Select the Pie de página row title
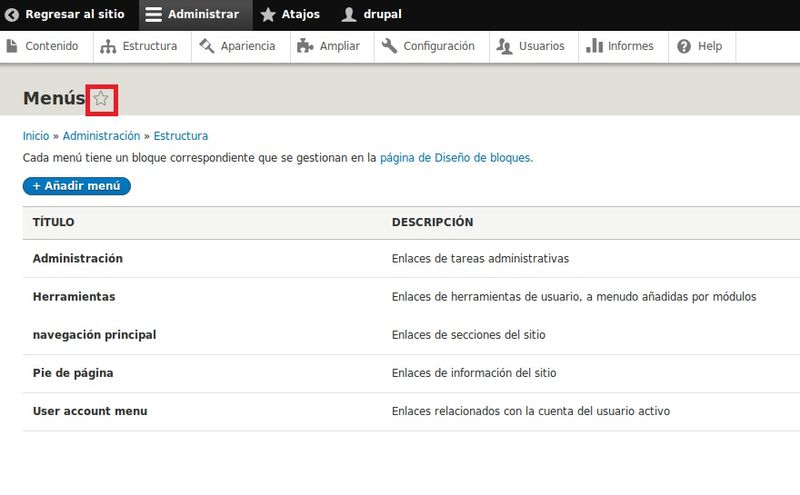Image resolution: width=800 pixels, height=495 pixels. [x=73, y=373]
